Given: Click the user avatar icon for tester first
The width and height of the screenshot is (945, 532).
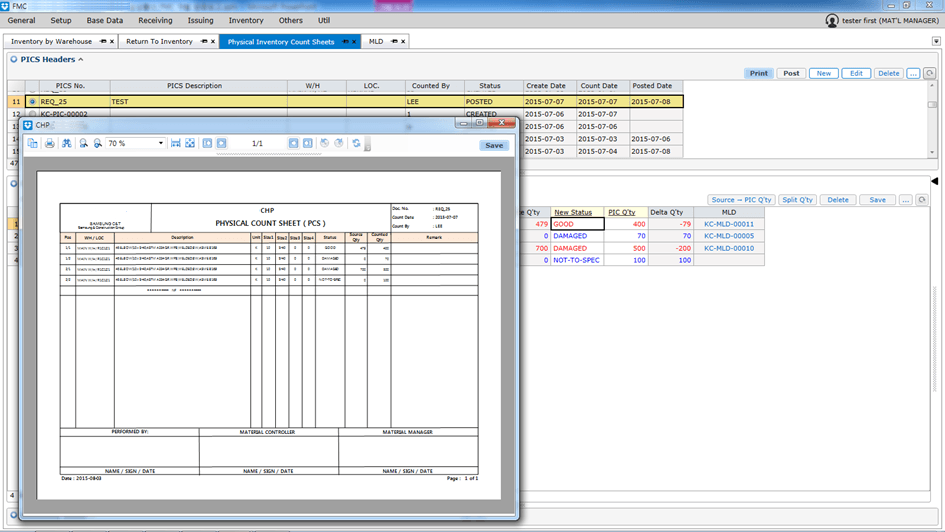Looking at the screenshot, I should coord(832,20).
